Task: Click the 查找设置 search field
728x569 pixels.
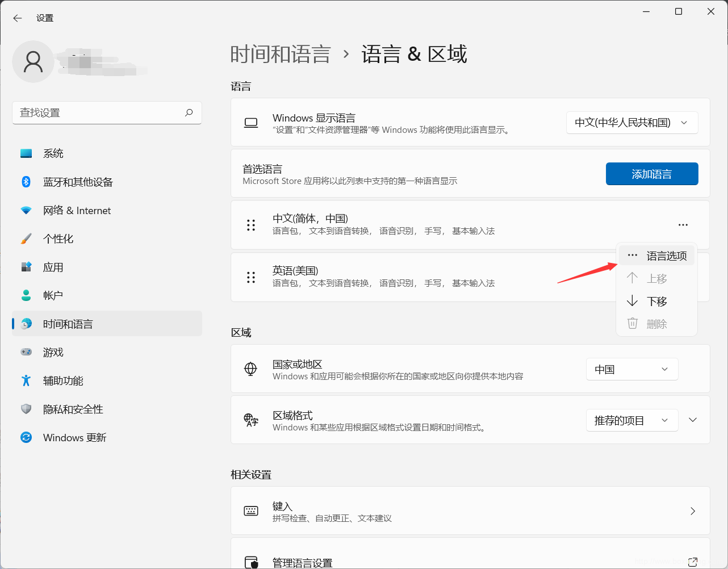Action: tap(107, 112)
